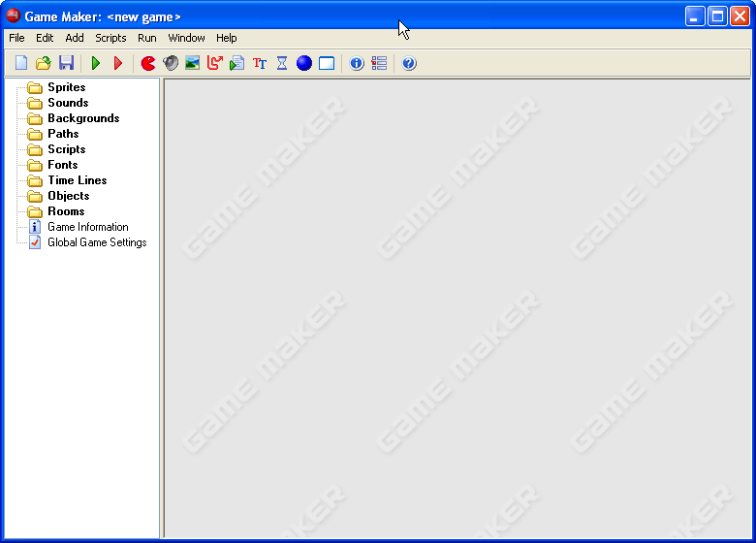The height and width of the screenshot is (543, 756).
Task: Open the Add menu
Action: click(75, 38)
